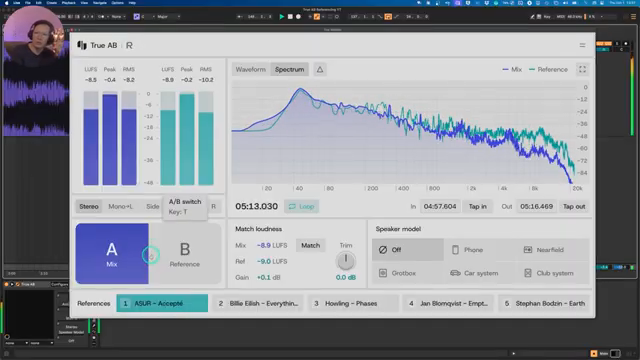Adjust the Trim knob
Viewport: 640px width, 360px height.
tap(345, 261)
